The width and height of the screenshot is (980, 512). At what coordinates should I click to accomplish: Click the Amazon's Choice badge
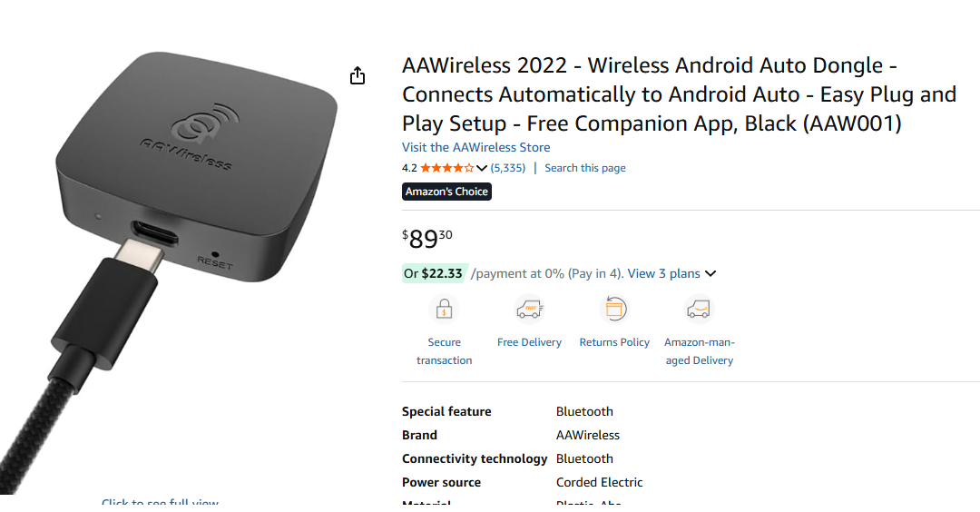[x=446, y=192]
